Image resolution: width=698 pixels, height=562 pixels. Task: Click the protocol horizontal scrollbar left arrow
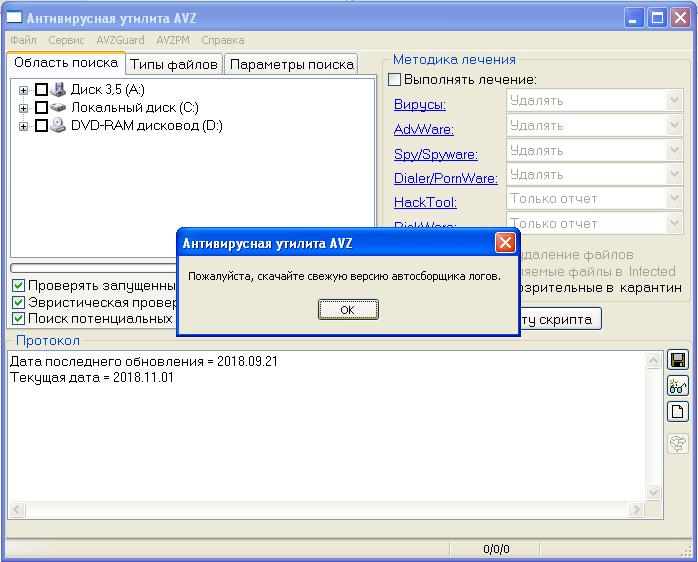[17, 509]
